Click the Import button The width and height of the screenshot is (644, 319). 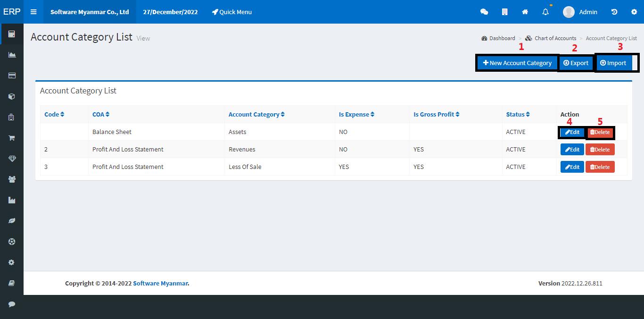coord(614,63)
